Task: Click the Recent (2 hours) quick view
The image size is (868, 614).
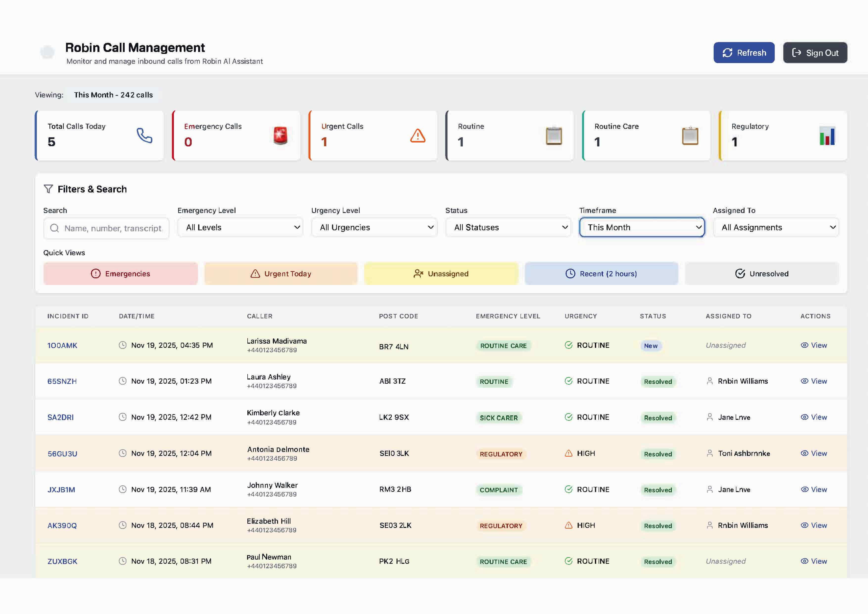Action: pos(601,273)
